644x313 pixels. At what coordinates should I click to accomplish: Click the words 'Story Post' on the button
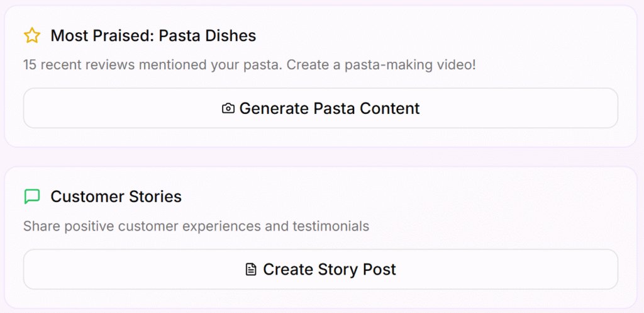point(365,270)
